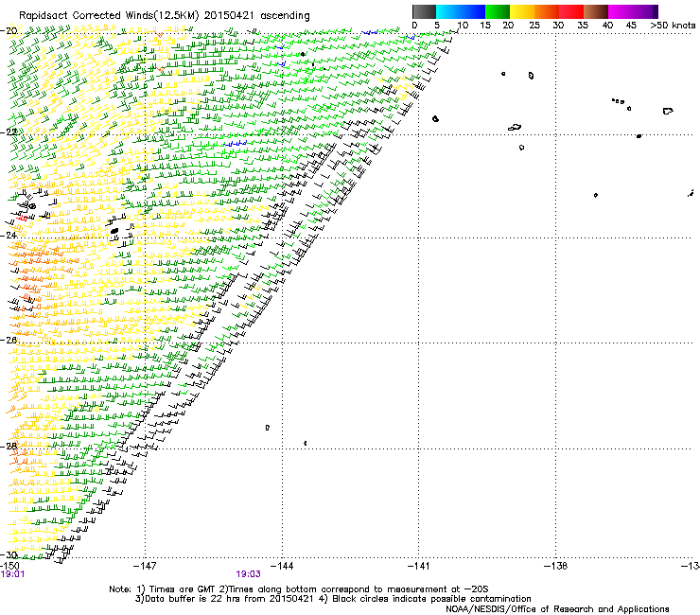700x615 pixels.
Task: Click the "-22" latitude axis label
Action: pos(9,132)
